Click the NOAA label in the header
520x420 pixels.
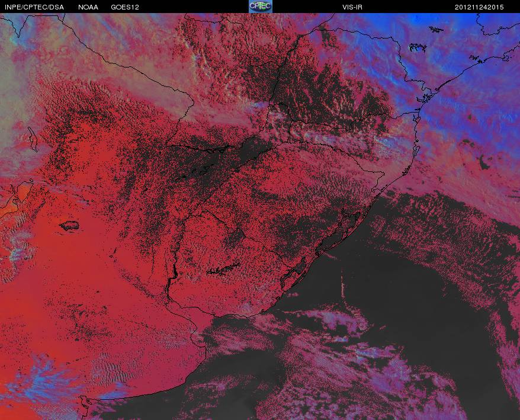[x=88, y=7]
